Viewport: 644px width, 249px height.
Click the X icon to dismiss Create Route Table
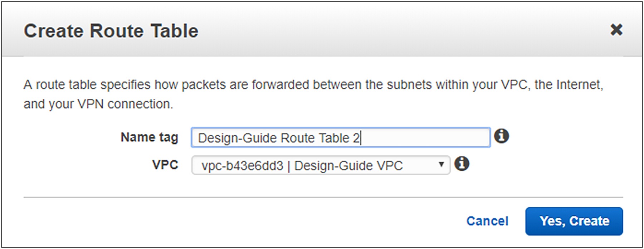[616, 30]
